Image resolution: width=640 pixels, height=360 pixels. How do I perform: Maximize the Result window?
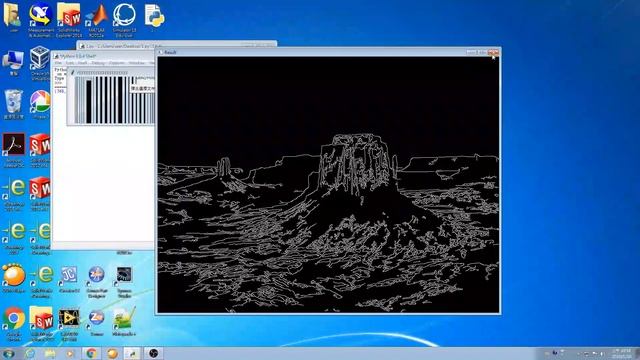pyautogui.click(x=482, y=52)
